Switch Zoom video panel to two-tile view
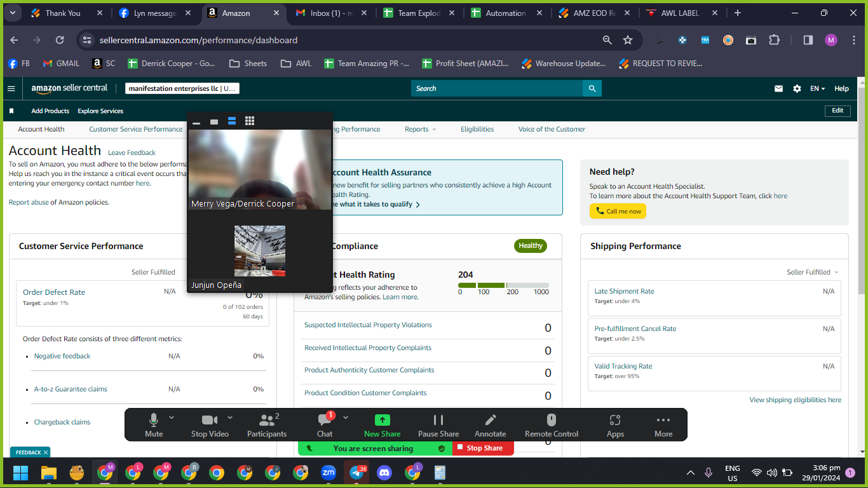The image size is (868, 488). 232,121
